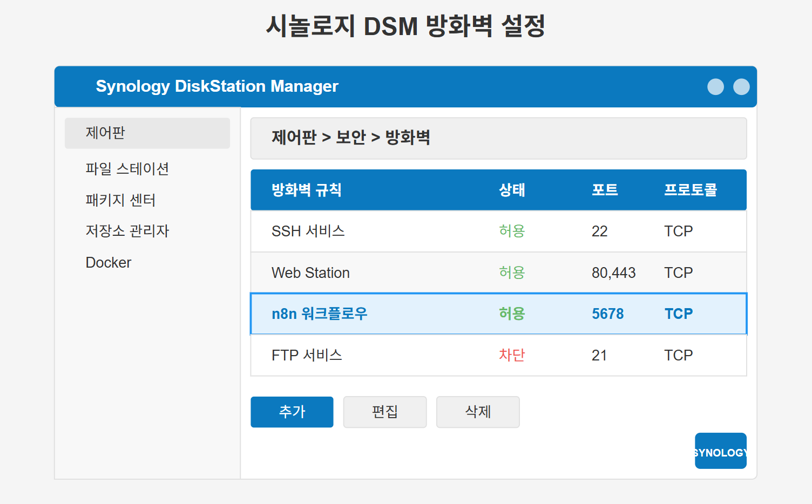Screen dimensions: 812x504
Task: Click 허용 status in Web Station row
Action: [512, 273]
